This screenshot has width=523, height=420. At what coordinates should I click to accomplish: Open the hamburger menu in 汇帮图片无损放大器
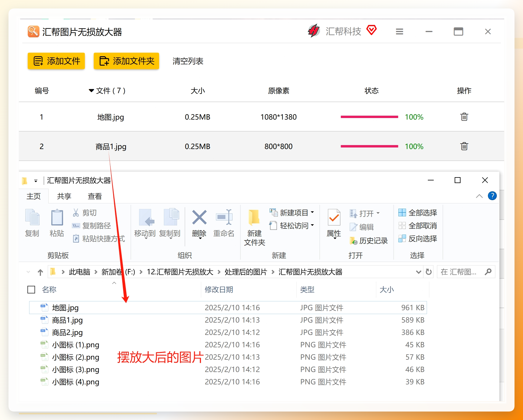point(400,31)
